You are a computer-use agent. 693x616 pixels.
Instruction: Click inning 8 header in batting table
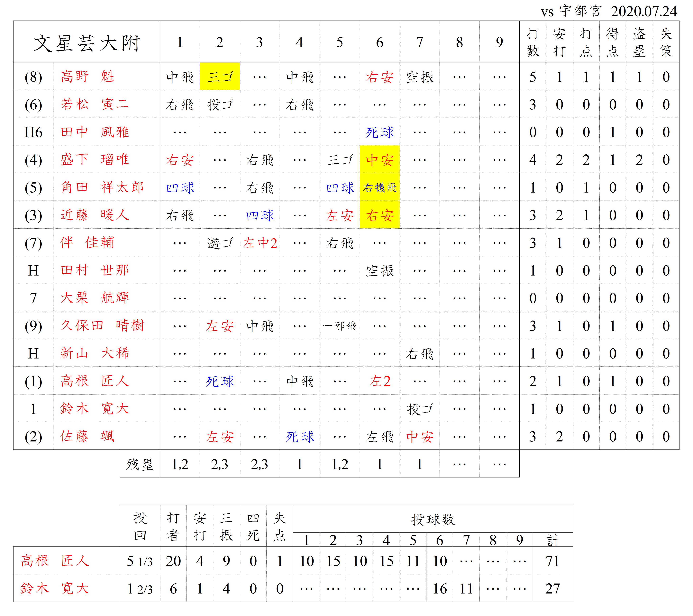pyautogui.click(x=459, y=42)
